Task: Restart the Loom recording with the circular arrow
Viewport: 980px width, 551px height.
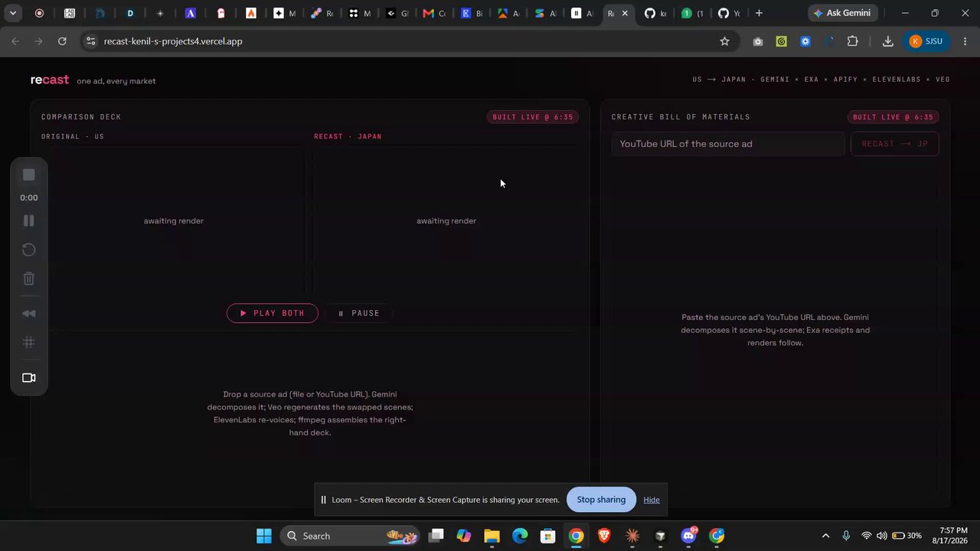Action: point(29,249)
